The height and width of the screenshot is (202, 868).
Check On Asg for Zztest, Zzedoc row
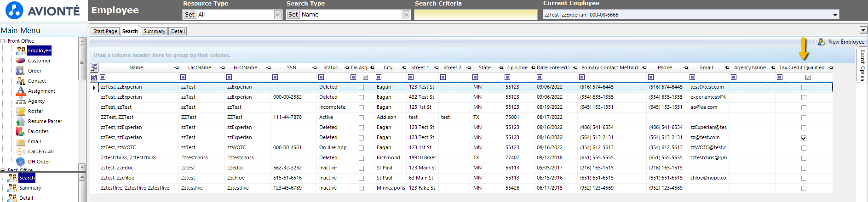[x=361, y=168]
